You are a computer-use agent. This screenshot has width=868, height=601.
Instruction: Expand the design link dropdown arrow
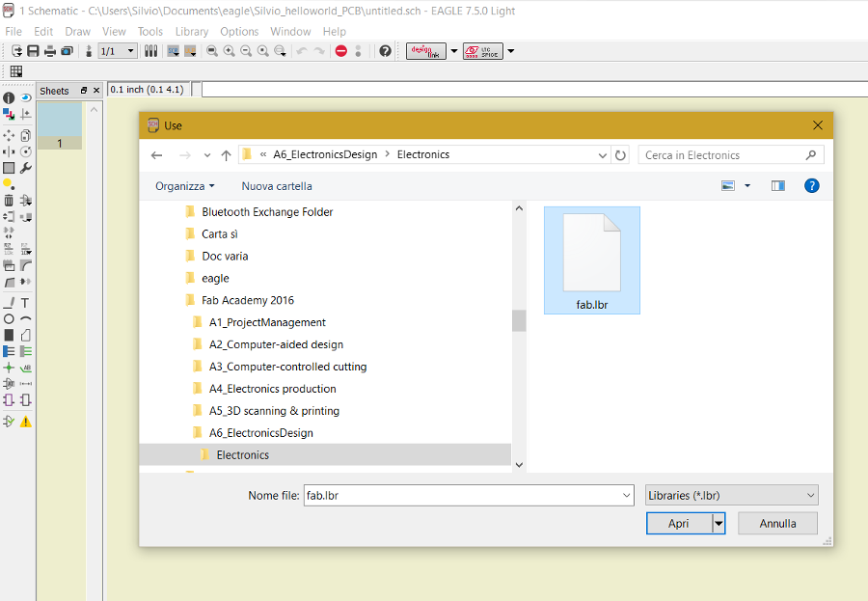tap(454, 51)
